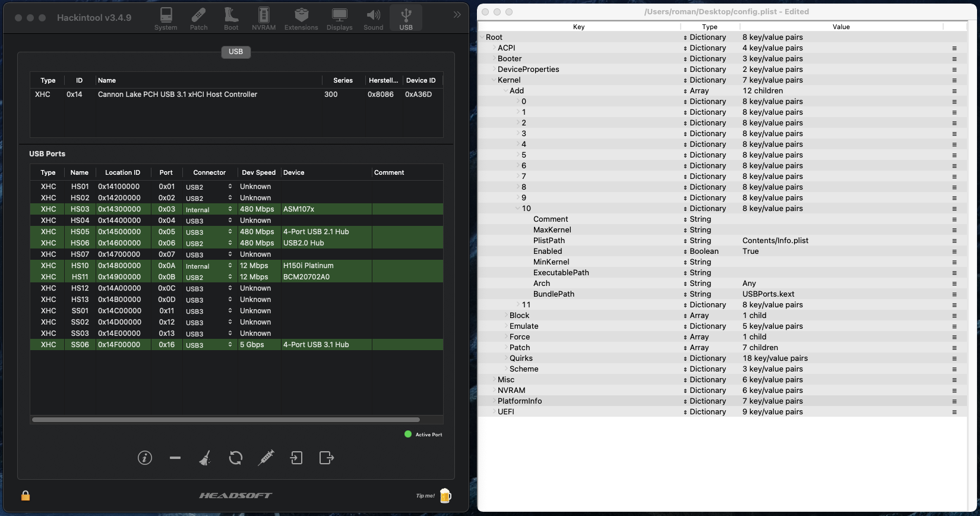Expand the Quirks dictionary in the plist
Image resolution: width=980 pixels, height=516 pixels.
tap(506, 358)
